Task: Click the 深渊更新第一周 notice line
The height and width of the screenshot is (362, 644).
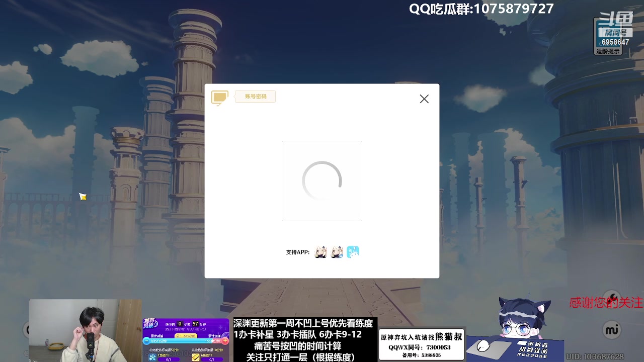Action: click(303, 323)
